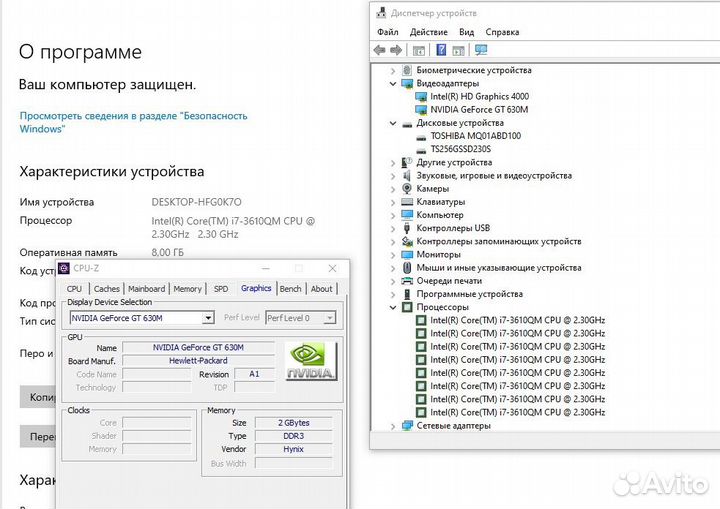Switch to the Memory tab in CPU-Z
This screenshot has height=509, width=720.
pos(187,289)
